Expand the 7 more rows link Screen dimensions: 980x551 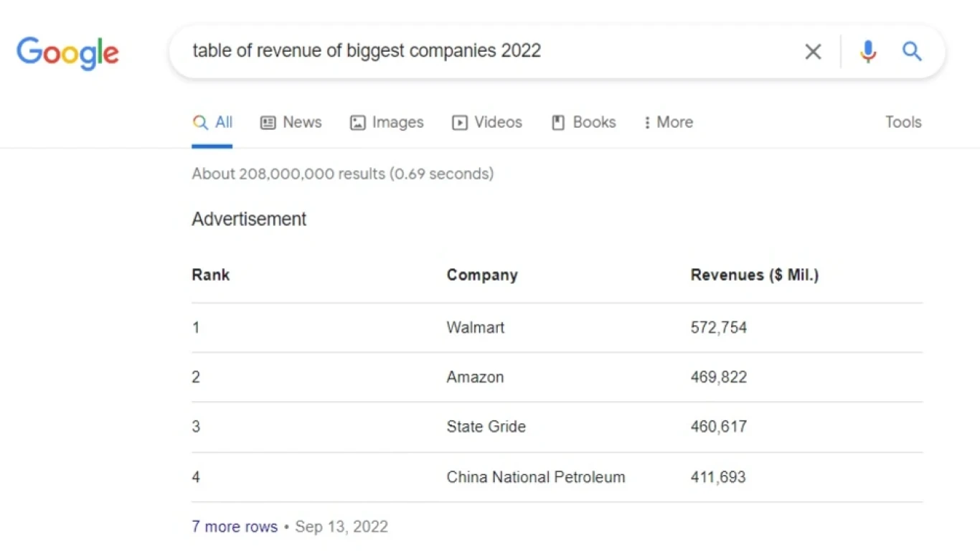pyautogui.click(x=235, y=527)
